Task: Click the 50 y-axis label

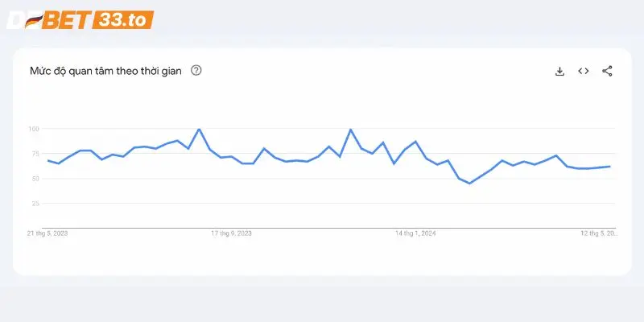Action: (35, 179)
